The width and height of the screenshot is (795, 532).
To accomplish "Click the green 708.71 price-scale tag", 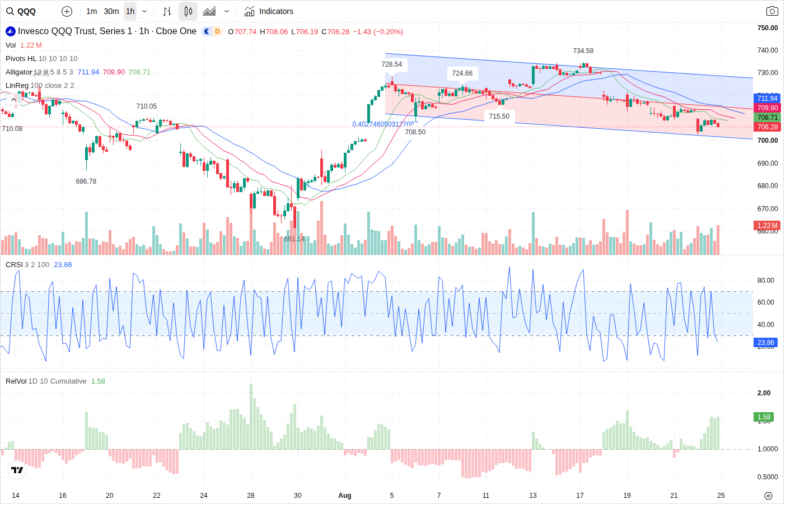I will tap(767, 118).
